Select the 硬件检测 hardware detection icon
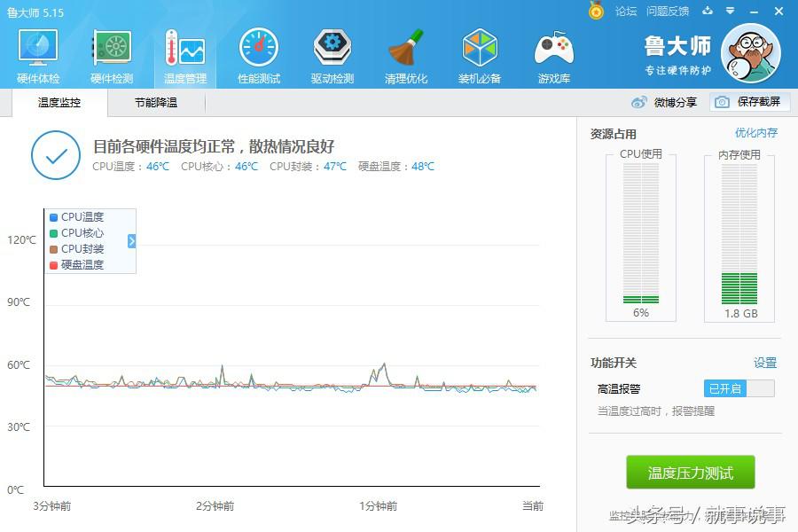Viewport: 798px width, 532px height. tap(111, 53)
